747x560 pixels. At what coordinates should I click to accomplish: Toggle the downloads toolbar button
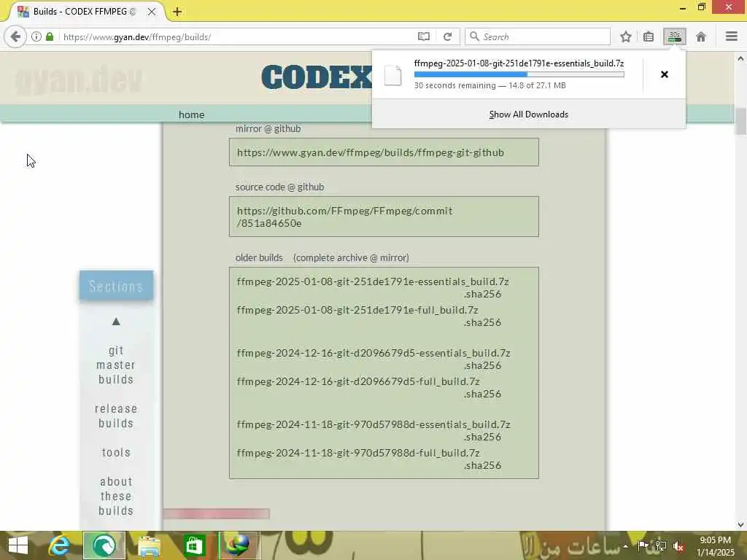pyautogui.click(x=675, y=36)
